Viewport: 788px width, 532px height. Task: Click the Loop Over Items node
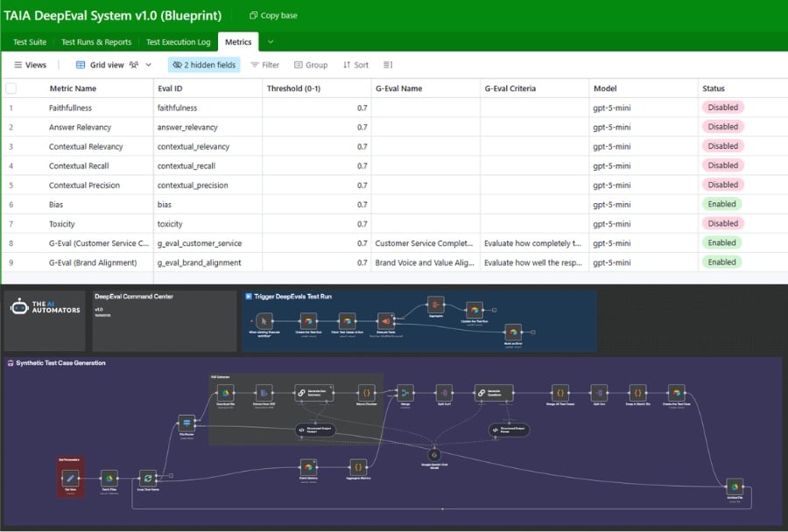click(x=148, y=478)
